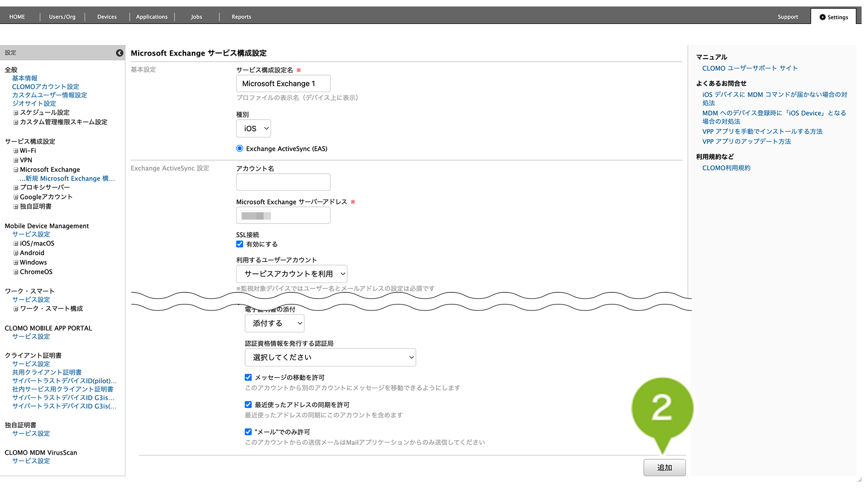Image resolution: width=868 pixels, height=488 pixels.
Task: Expand VPN tree node
Action: click(x=16, y=160)
